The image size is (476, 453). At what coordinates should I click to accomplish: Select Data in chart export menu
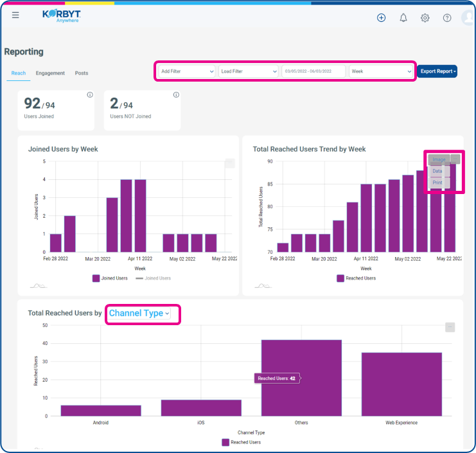[x=437, y=171]
